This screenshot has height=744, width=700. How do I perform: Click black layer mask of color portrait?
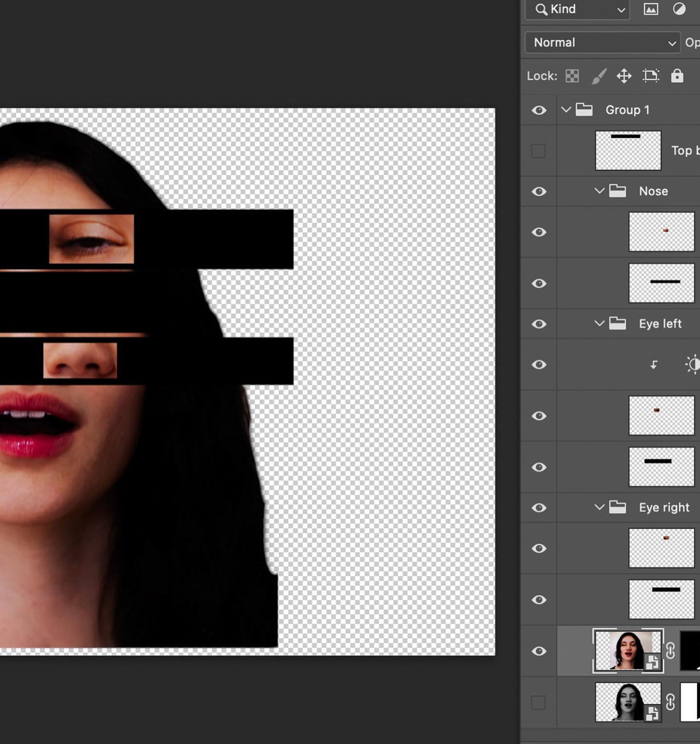click(691, 650)
